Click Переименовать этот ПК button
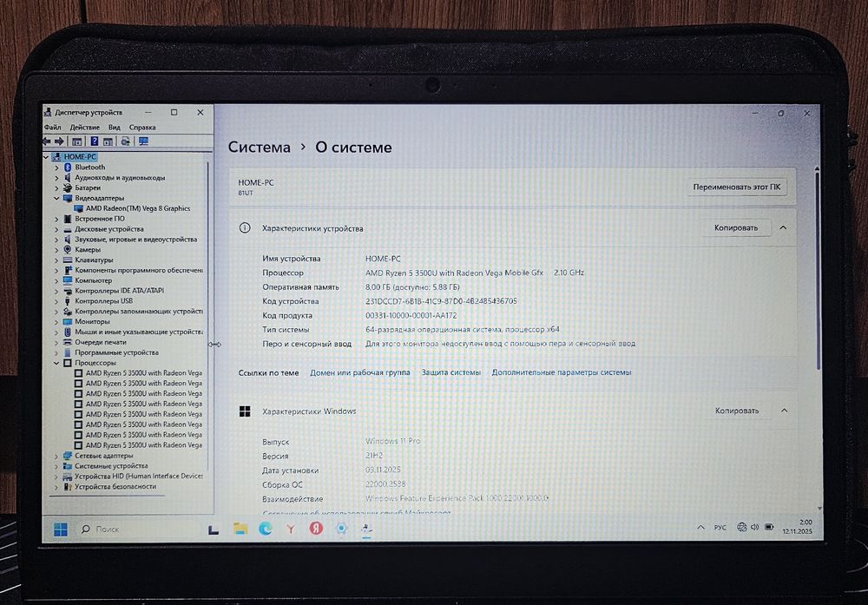 click(x=736, y=187)
